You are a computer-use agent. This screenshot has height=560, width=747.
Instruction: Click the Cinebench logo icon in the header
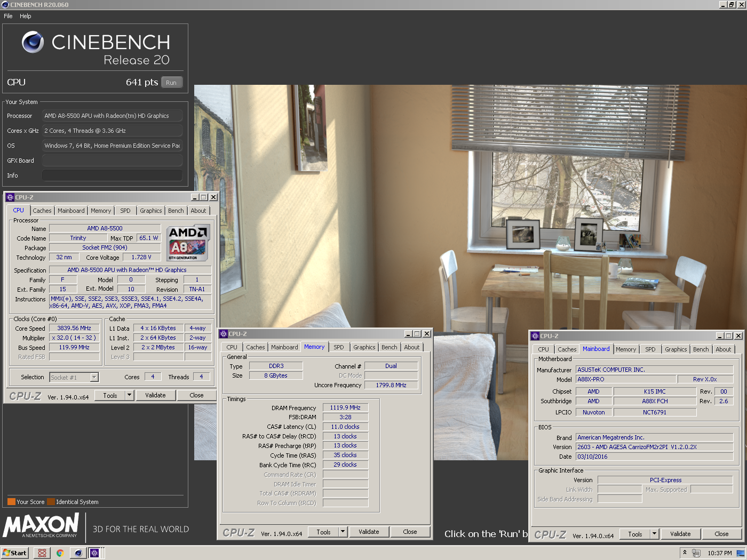33,42
